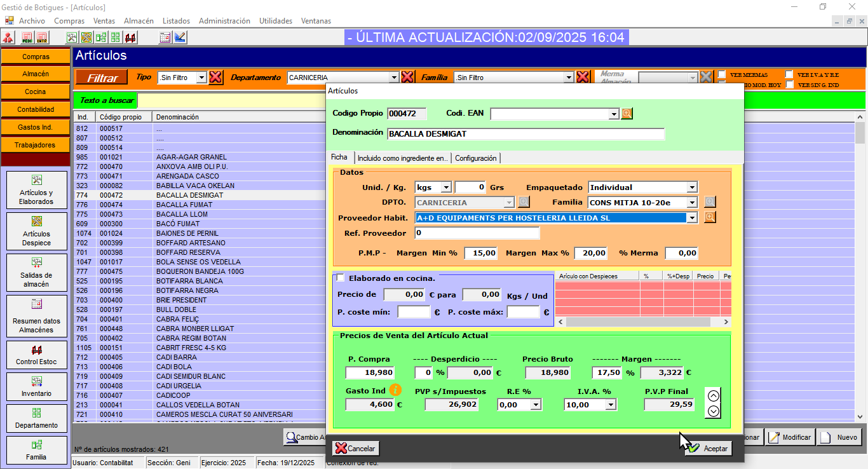The width and height of the screenshot is (868, 469).
Task: Click the Denominación text field
Action: click(x=525, y=134)
